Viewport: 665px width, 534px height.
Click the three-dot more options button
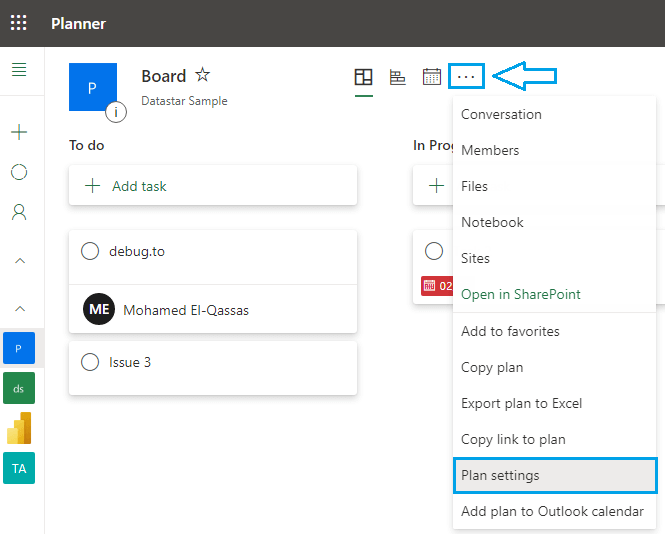(466, 76)
